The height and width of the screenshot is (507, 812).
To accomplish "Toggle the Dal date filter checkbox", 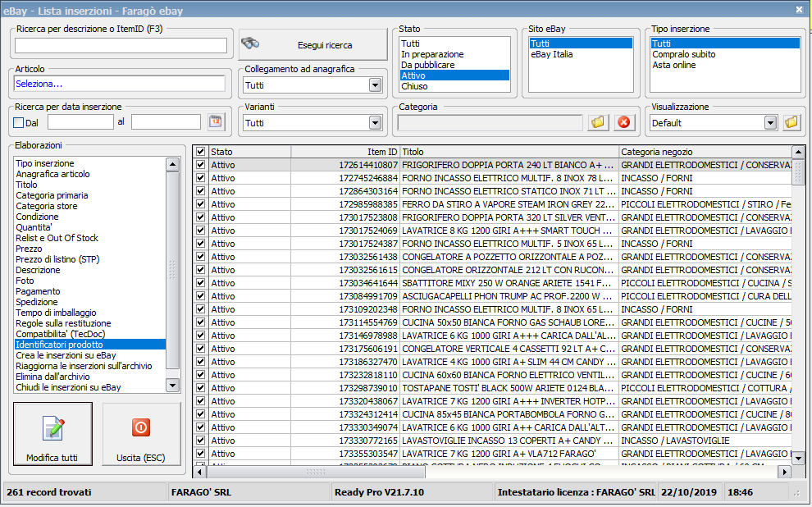I will click(19, 123).
